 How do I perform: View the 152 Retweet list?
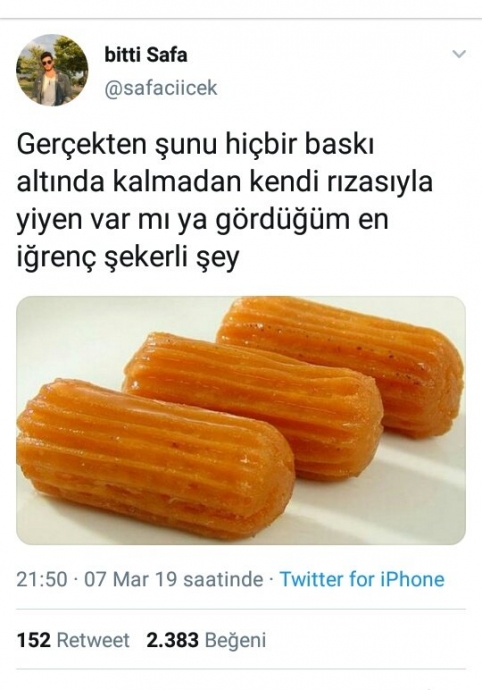pos(73,640)
